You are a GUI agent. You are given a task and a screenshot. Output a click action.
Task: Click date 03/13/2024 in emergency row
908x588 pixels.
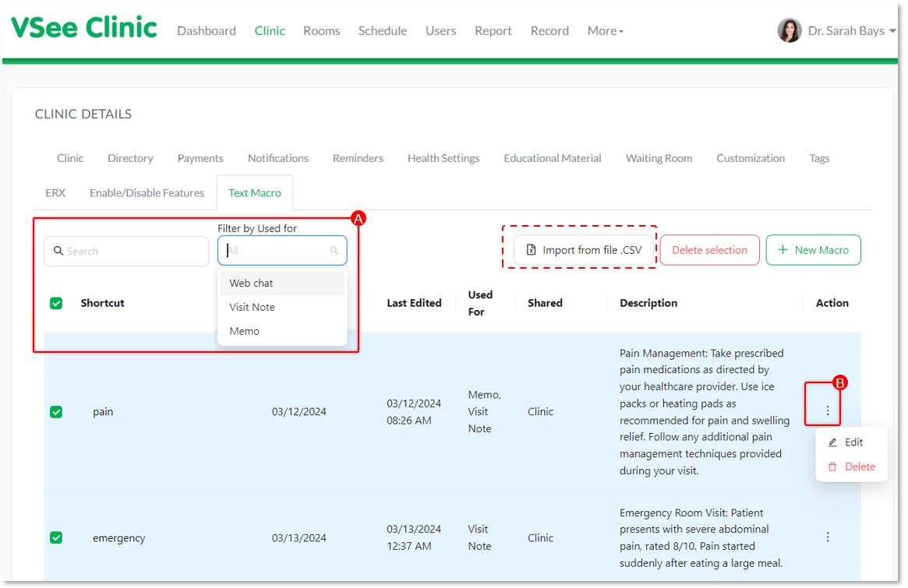[x=299, y=538]
